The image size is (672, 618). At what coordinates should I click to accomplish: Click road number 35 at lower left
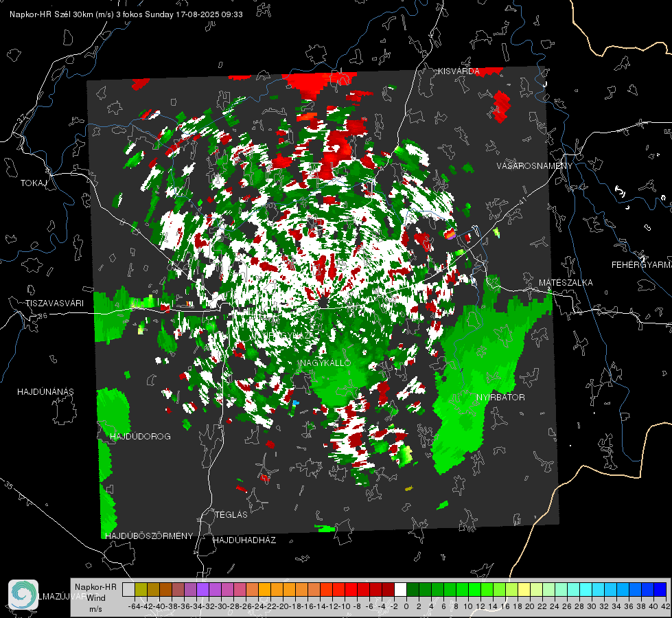coord(8,485)
